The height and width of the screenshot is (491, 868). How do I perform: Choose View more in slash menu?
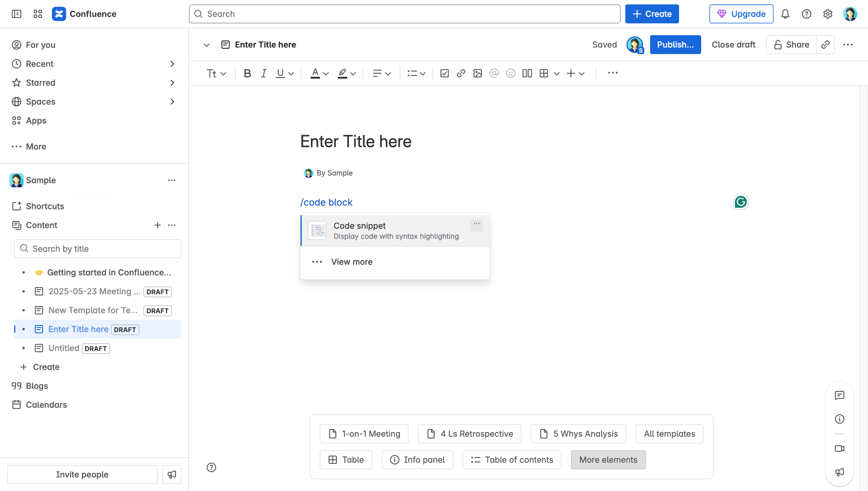[352, 262]
